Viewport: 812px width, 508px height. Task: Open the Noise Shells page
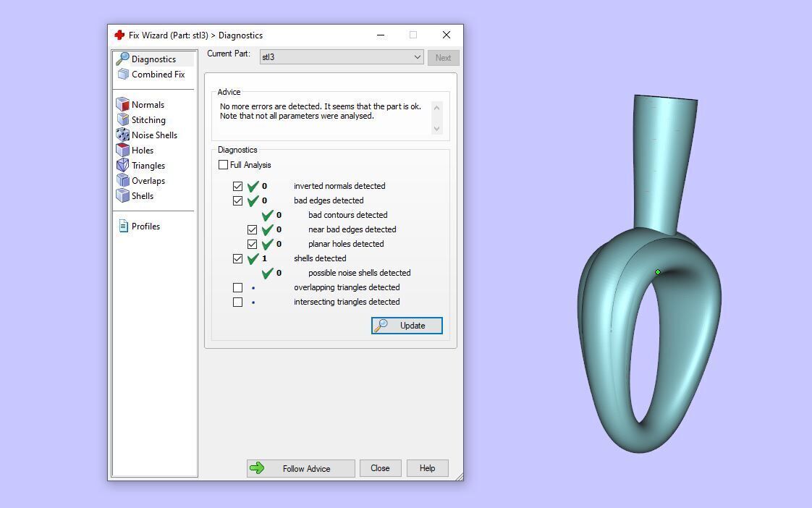[154, 135]
